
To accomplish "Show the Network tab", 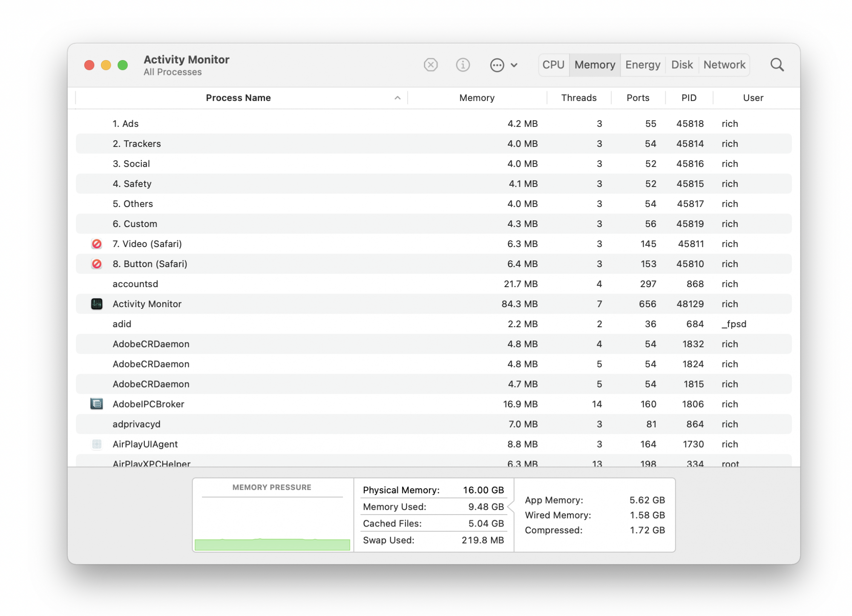I will pos(724,65).
